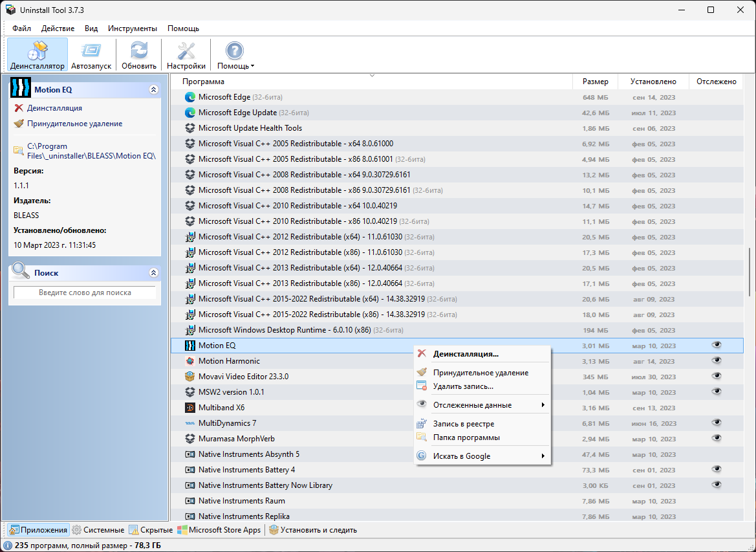Click the red X Деинсталляция sidebar icon
Screen dimensions: 756x552
coord(19,108)
